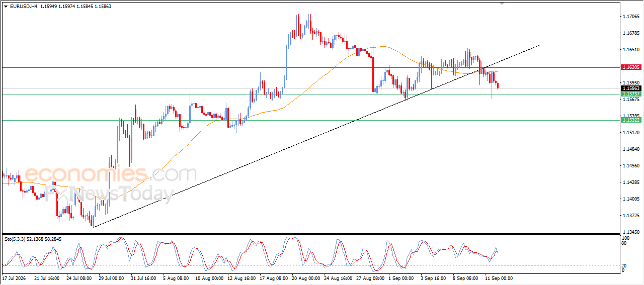Click the 31 Jul 16:00 time label
The height and width of the screenshot is (285, 644).
(143, 278)
